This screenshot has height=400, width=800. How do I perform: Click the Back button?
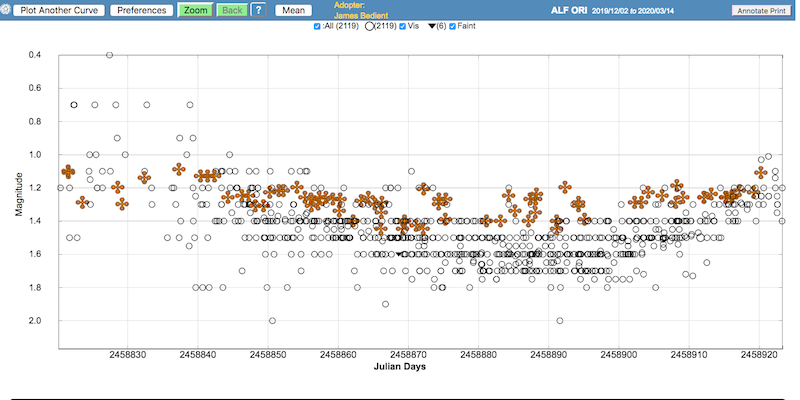click(231, 10)
